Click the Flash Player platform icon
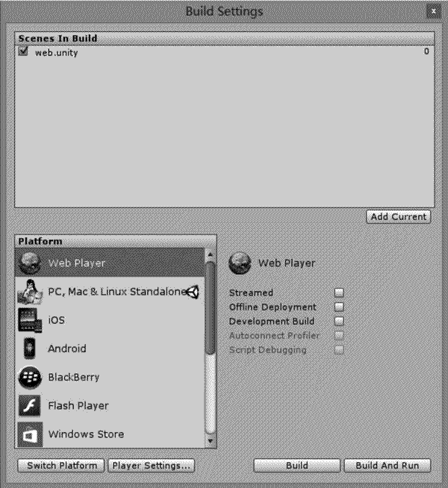 (29, 405)
